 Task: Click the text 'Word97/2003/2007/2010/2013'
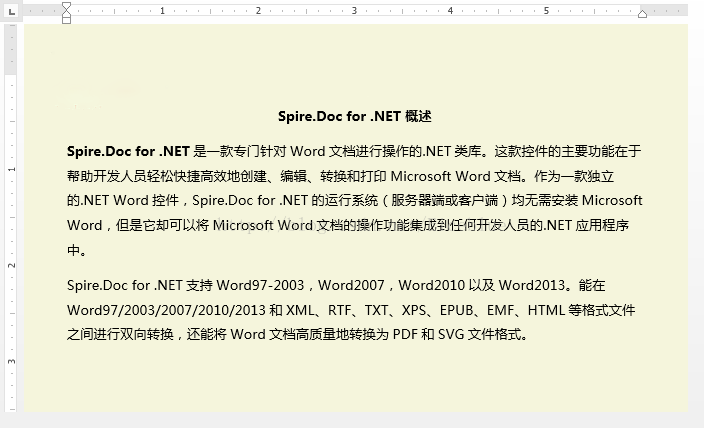point(166,310)
